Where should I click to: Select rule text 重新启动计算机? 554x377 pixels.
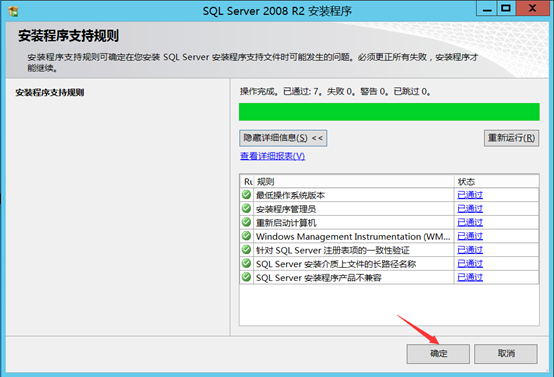click(x=286, y=223)
